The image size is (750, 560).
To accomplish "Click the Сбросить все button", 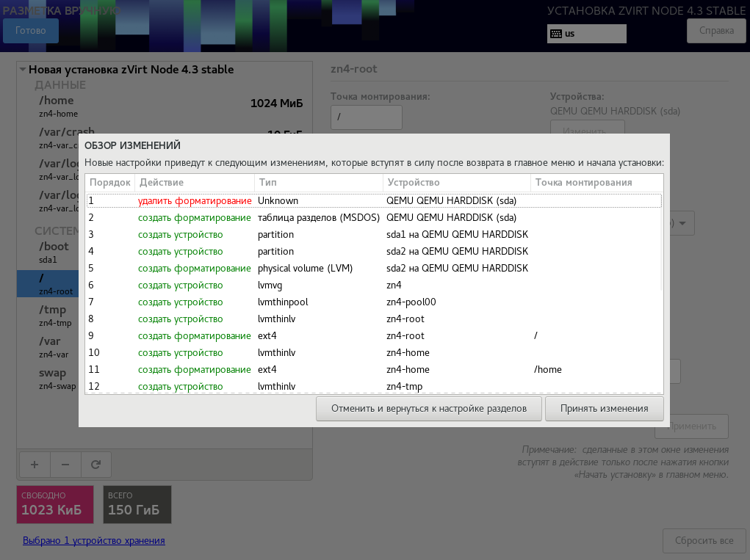I will tap(704, 540).
